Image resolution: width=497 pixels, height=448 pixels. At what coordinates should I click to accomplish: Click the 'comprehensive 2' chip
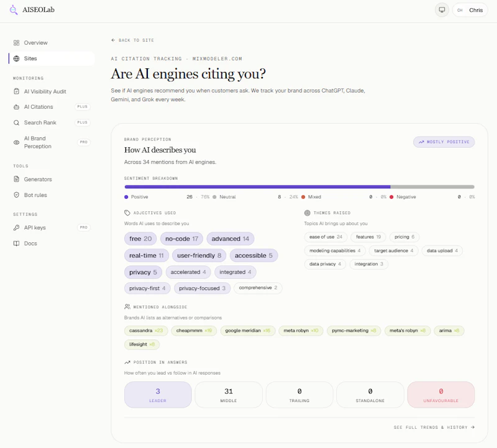(258, 288)
